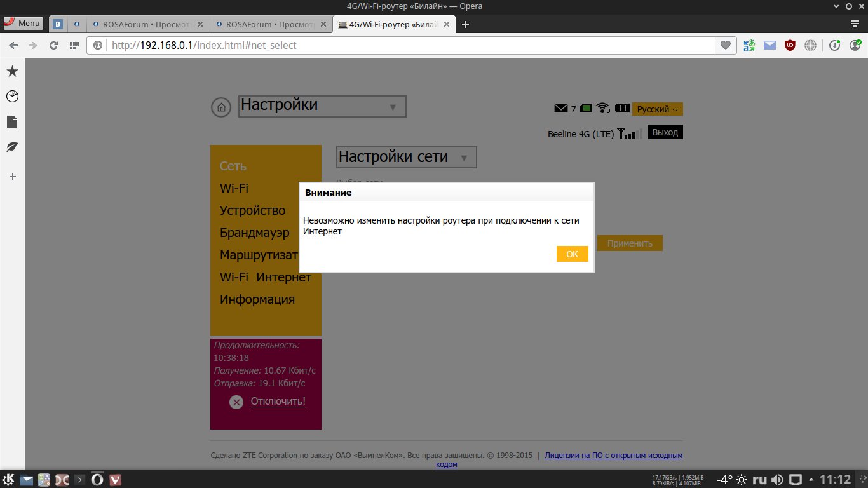Expand the taskbar arrow launcher
Screen dimensions: 868x488
coord(80,480)
